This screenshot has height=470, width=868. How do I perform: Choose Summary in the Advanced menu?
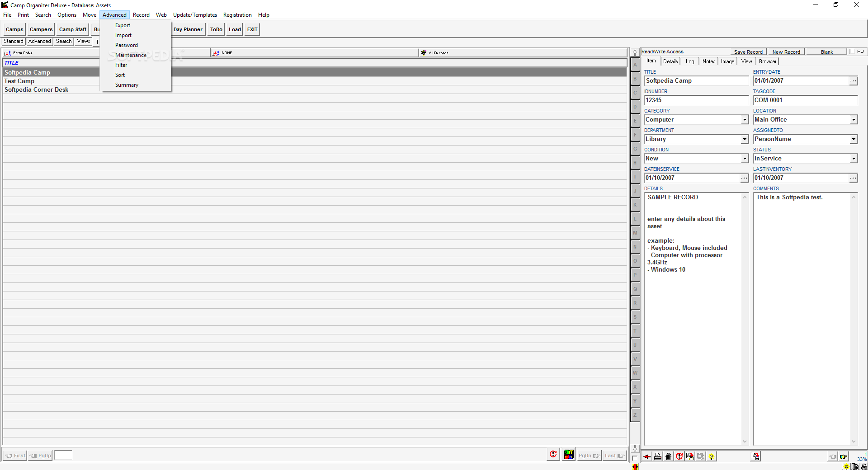tap(136, 85)
